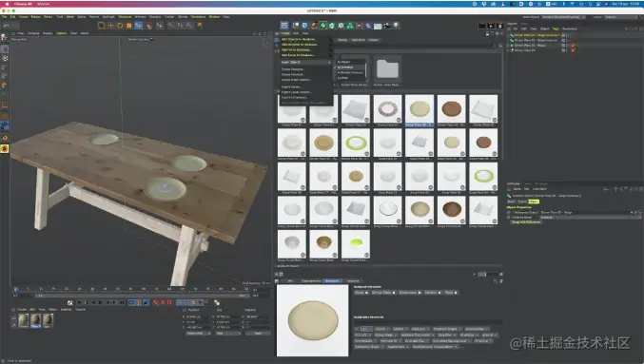Click the Go to Start playback button
Screen dimensions: 644x364
(x=80, y=302)
